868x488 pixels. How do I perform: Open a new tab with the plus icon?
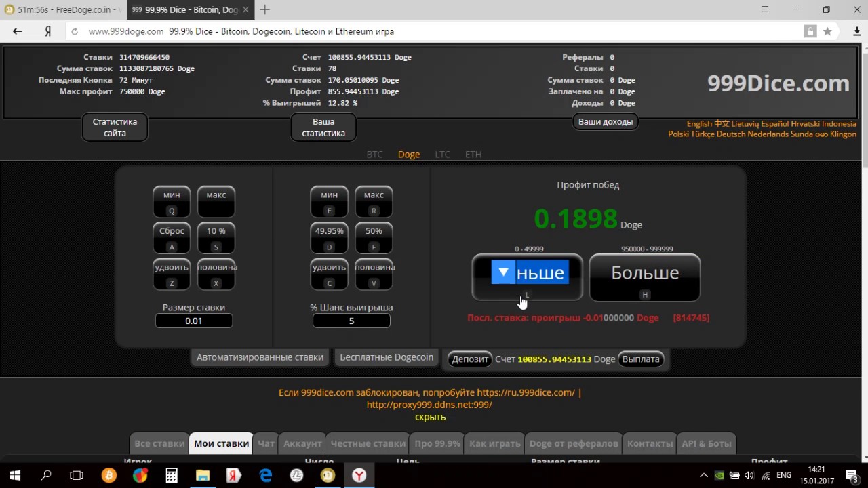(265, 9)
